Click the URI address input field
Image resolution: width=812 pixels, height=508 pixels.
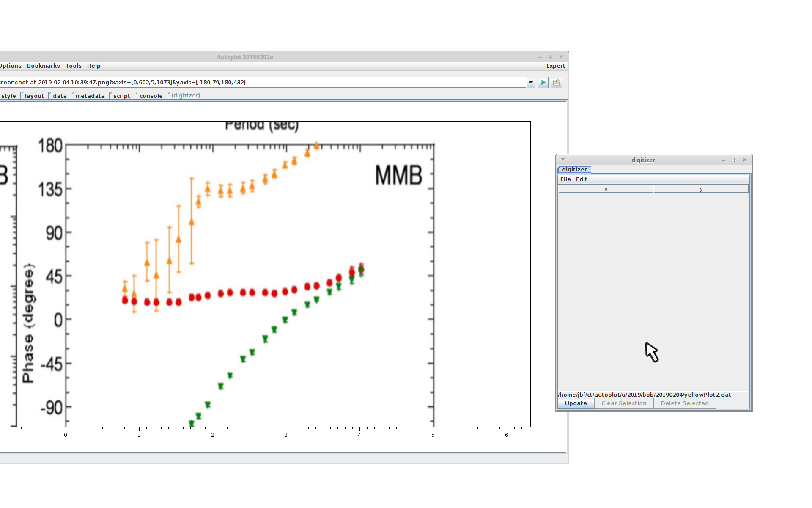click(x=262, y=83)
